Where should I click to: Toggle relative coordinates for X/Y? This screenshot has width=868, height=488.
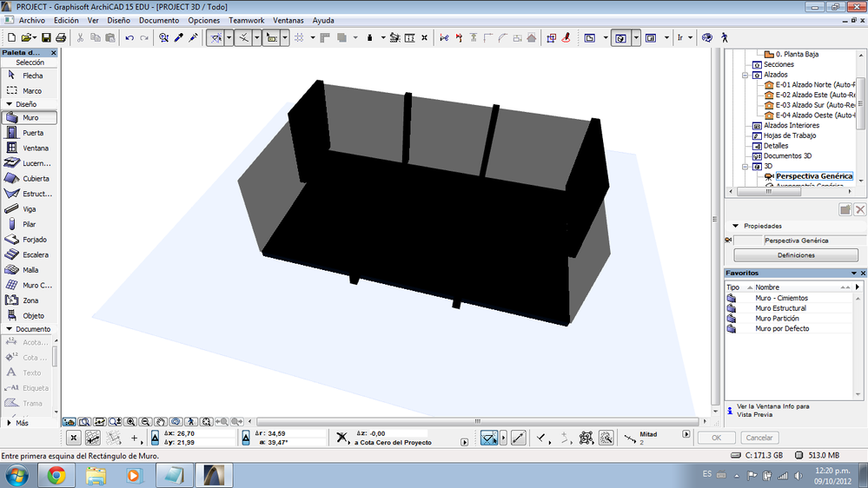tap(155, 438)
